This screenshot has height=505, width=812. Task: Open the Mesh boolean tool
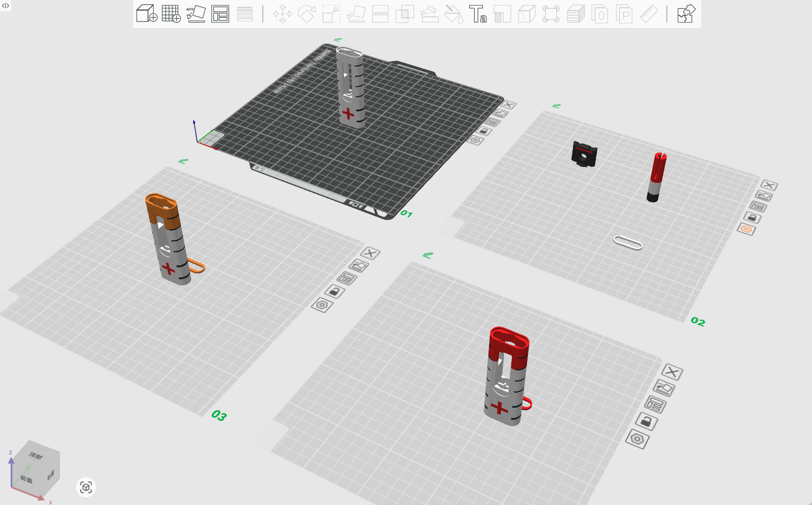coord(405,13)
